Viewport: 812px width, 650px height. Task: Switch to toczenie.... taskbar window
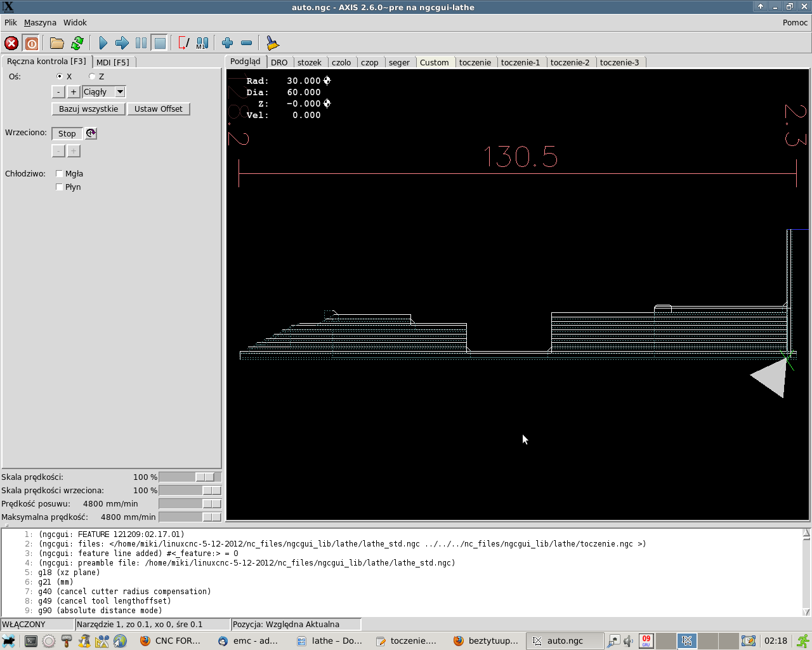(x=407, y=641)
